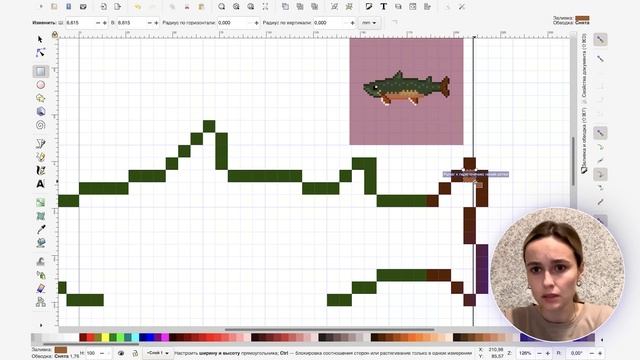Image resolution: width=640 pixels, height=360 pixels.
Task: Select the Calligraphy tool
Action: click(x=40, y=170)
